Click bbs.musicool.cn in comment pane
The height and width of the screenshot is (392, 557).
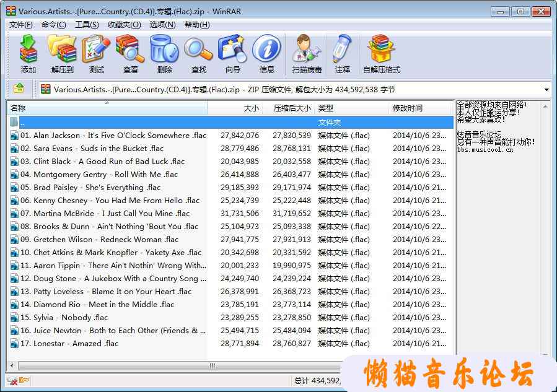tap(485, 150)
